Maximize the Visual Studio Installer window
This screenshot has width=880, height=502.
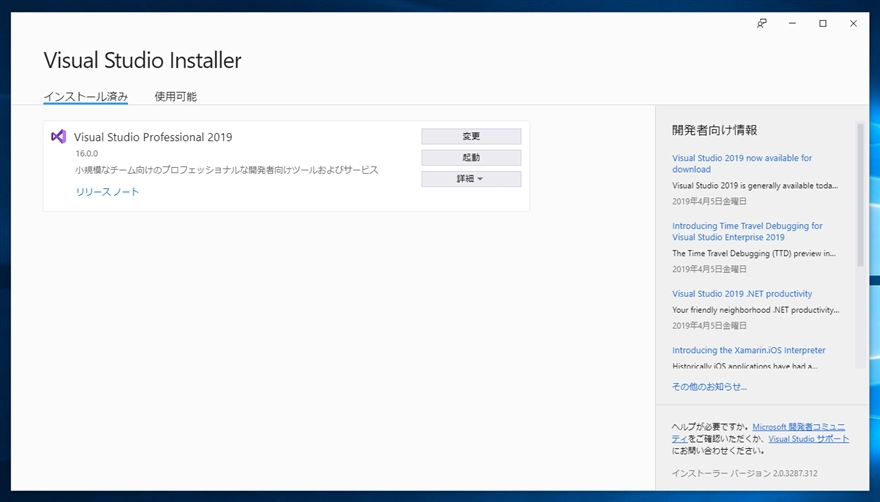click(823, 24)
